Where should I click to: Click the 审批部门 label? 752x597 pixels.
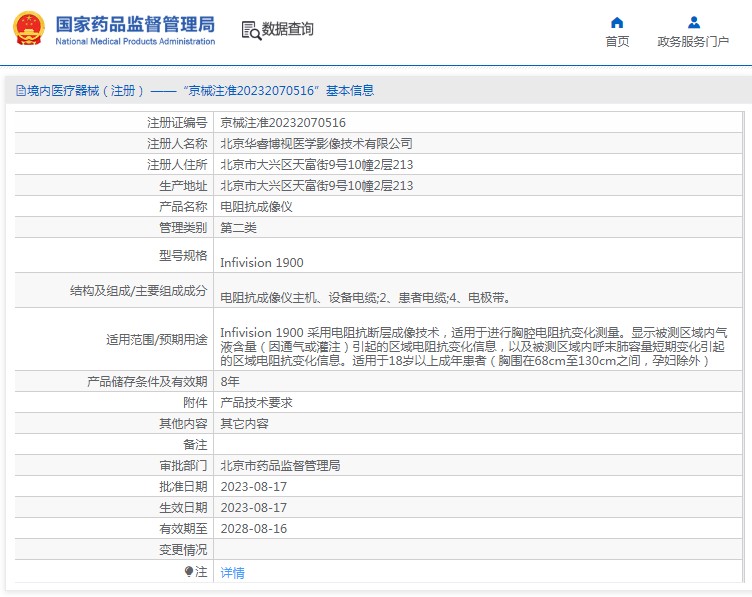183,466
